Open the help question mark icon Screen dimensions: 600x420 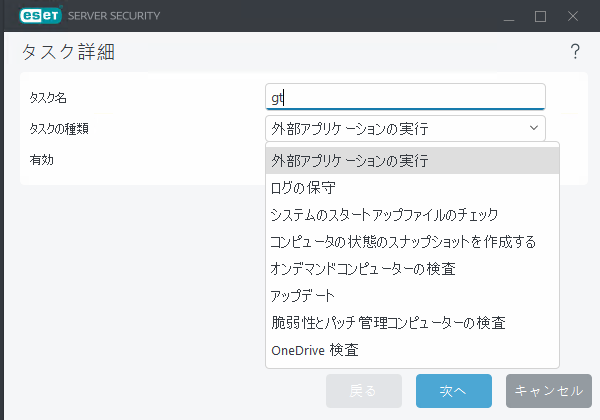point(575,52)
